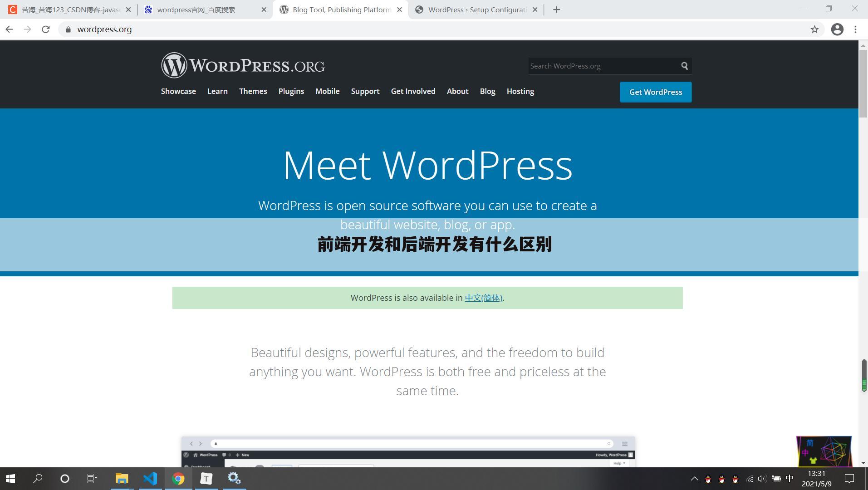Follow the 中文(简体) language link
The width and height of the screenshot is (868, 490).
click(483, 298)
